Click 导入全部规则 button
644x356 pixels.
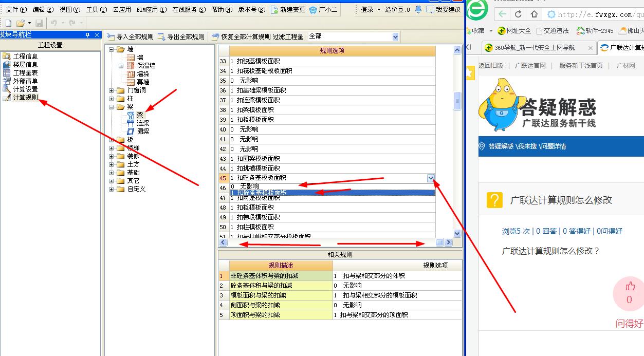pyautogui.click(x=130, y=37)
